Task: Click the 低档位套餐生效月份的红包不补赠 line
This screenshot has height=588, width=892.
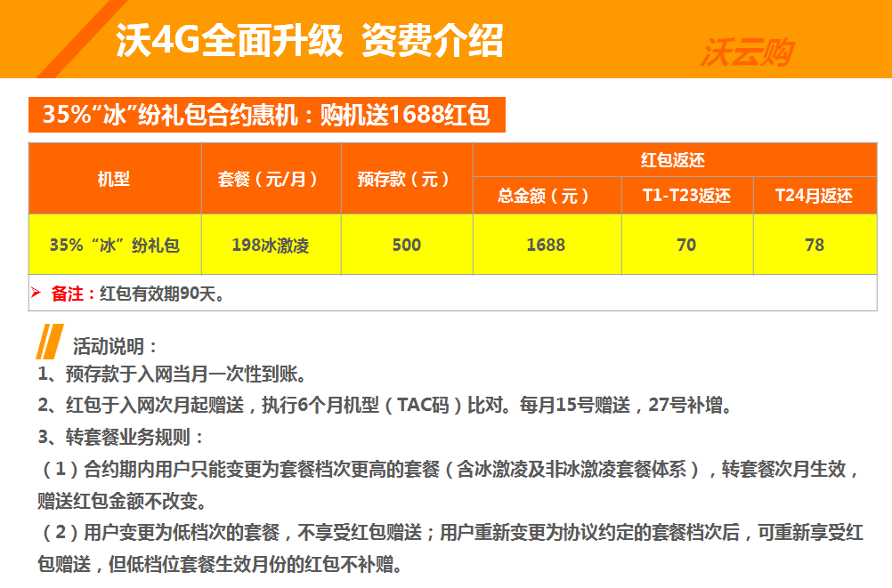Action: click(x=221, y=565)
